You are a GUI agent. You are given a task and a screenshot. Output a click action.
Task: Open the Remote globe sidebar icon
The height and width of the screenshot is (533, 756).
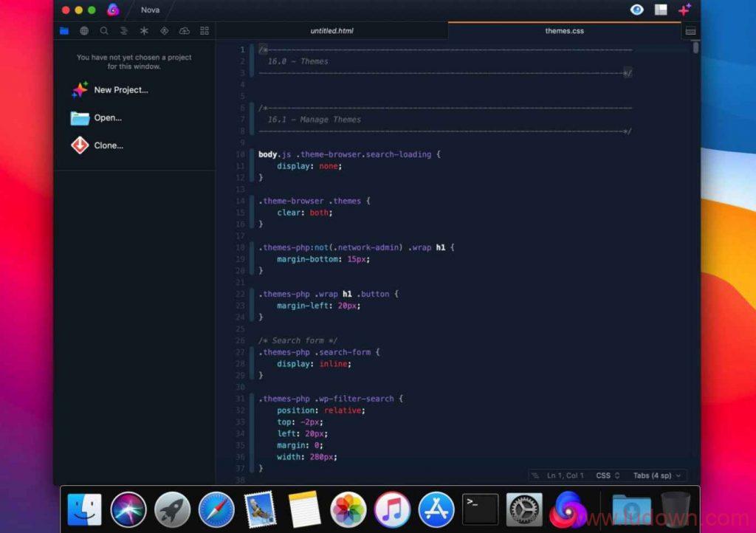(84, 31)
